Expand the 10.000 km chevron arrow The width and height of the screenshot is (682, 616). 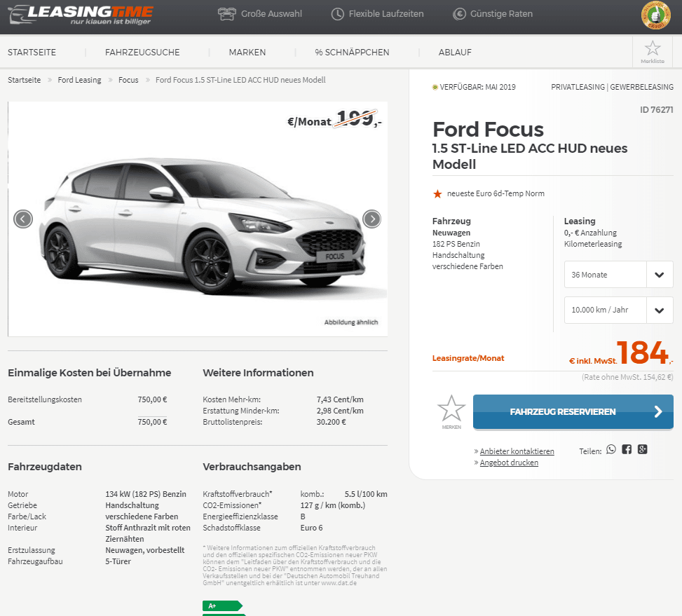pyautogui.click(x=660, y=310)
